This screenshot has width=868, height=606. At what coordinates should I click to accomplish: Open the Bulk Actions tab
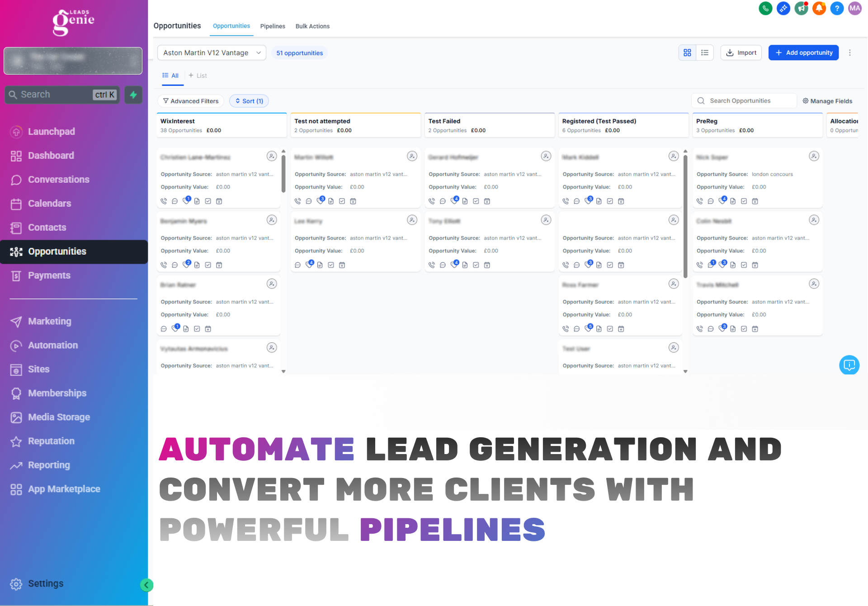click(x=312, y=26)
